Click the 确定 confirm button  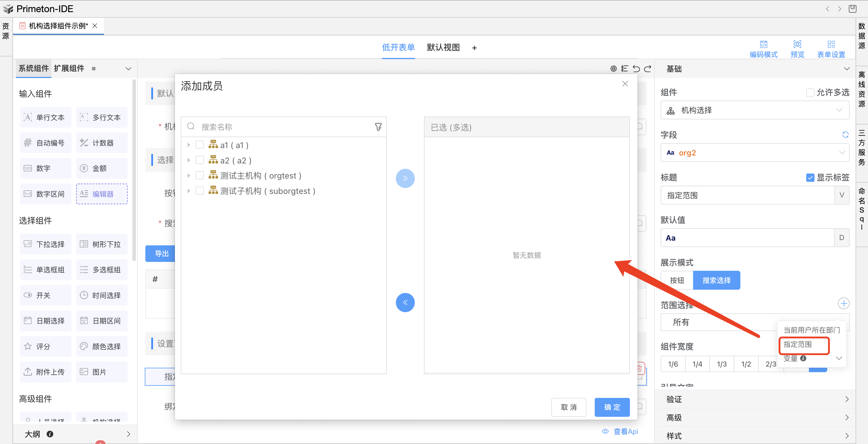click(x=612, y=407)
